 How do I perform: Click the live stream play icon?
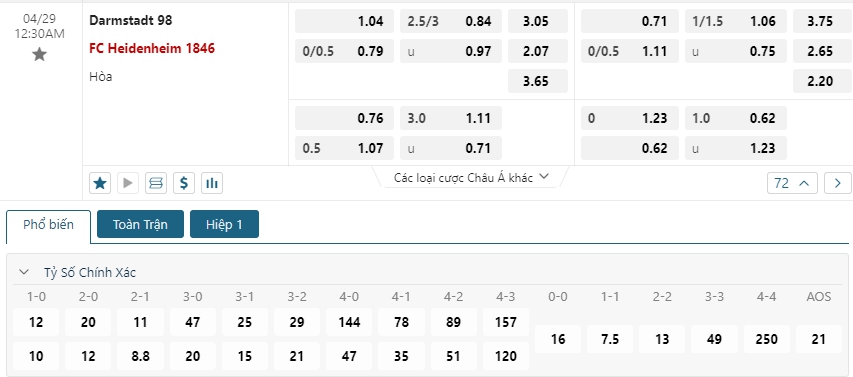coord(128,183)
